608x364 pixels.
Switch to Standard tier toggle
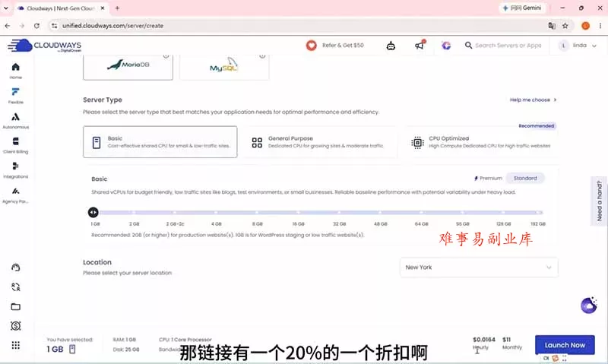coord(525,179)
